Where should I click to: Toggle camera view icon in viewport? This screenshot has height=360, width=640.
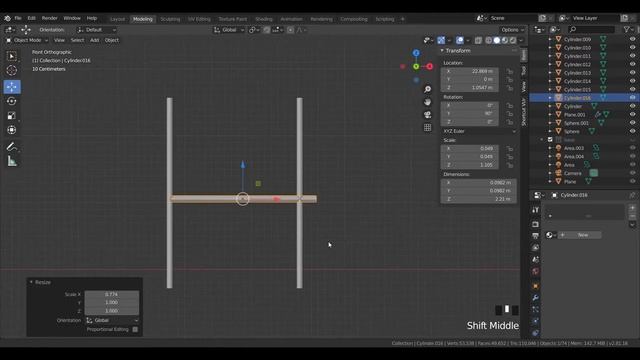coord(427,115)
